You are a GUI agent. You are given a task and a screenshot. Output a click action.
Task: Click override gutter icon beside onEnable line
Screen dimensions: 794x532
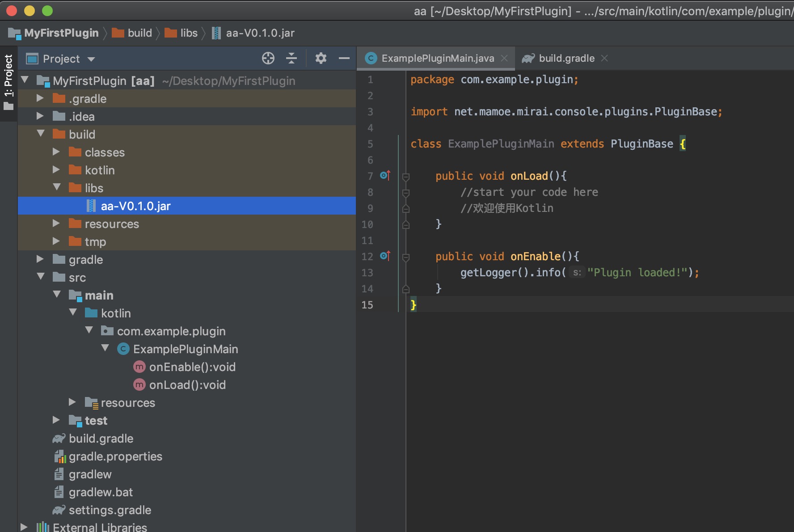[x=385, y=256]
